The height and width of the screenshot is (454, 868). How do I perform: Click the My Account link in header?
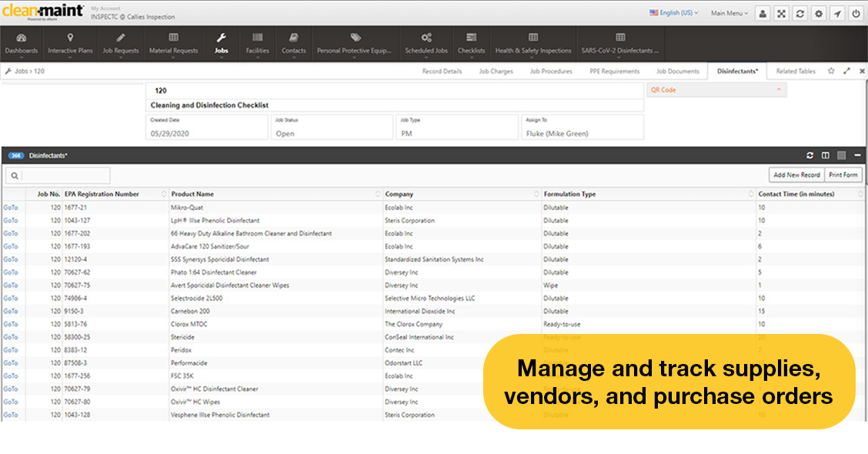tap(105, 8)
